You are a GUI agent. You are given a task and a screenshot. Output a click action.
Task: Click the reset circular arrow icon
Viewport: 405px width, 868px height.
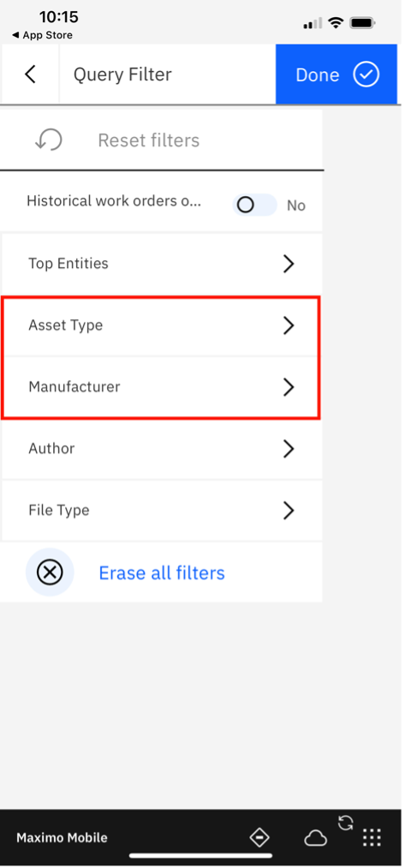pyautogui.click(x=48, y=140)
